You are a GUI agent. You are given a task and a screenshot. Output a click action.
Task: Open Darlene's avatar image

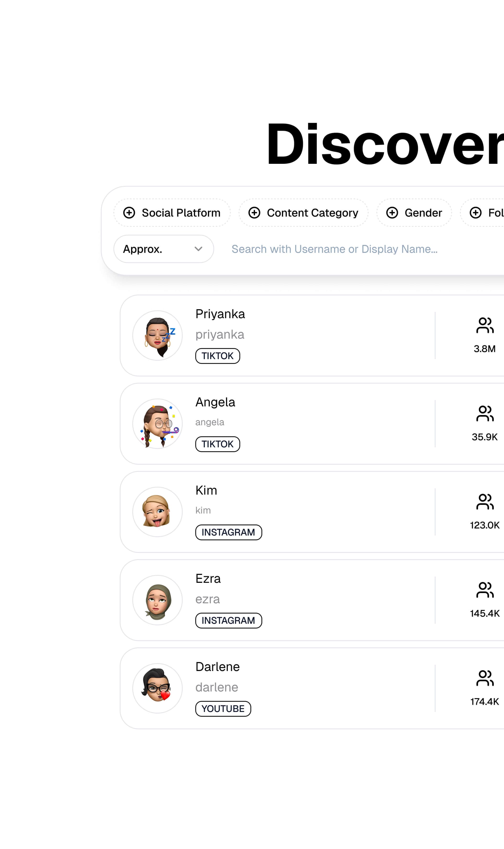coord(157,688)
